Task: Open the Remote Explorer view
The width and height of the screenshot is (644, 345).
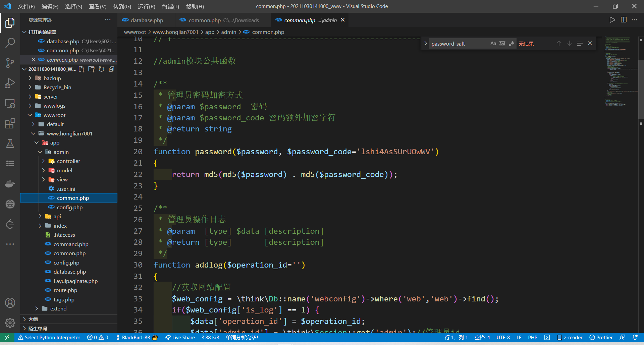Action: [10, 104]
